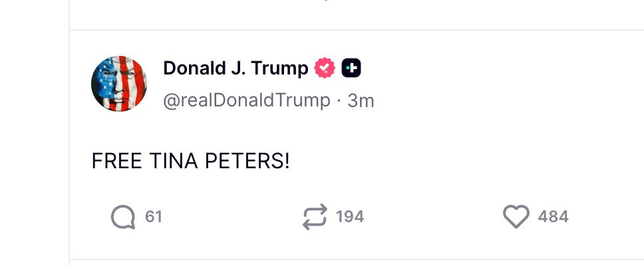This screenshot has width=644, height=266.
Task: Click the "J." middle initial in display name
Action: pos(236,68)
